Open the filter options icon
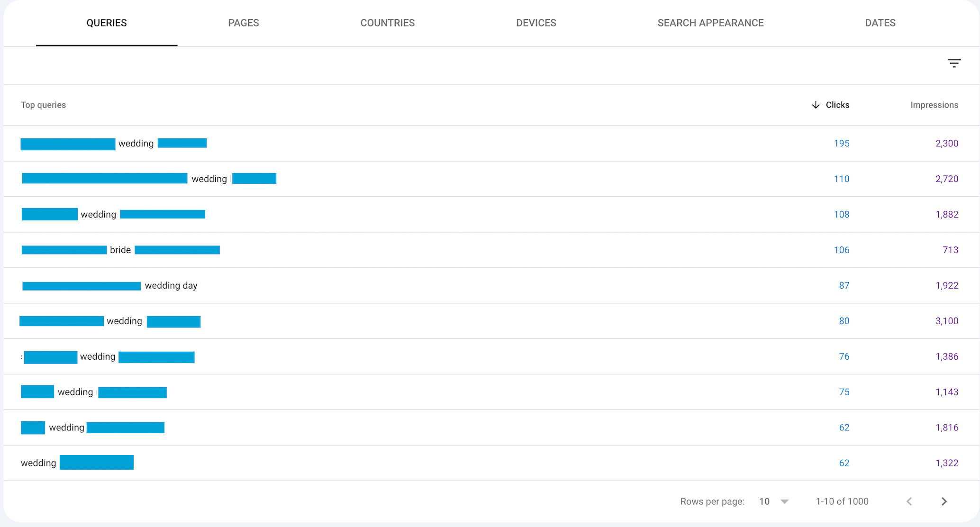The height and width of the screenshot is (527, 980). point(954,63)
